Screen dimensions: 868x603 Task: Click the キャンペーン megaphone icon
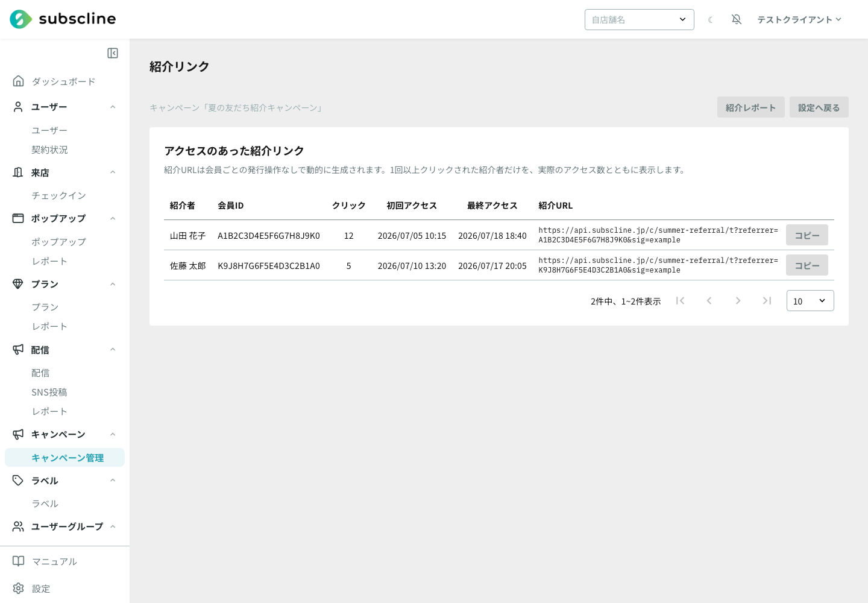(19, 434)
